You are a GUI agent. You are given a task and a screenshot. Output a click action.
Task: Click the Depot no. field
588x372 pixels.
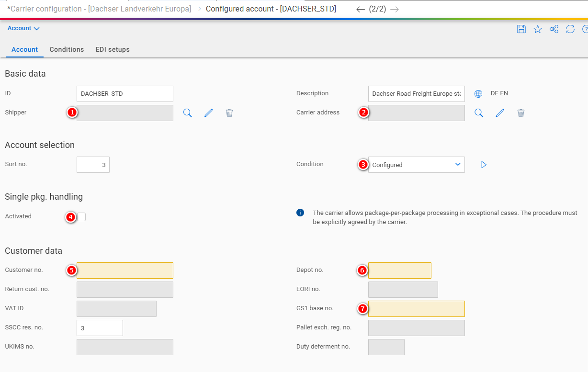point(400,271)
